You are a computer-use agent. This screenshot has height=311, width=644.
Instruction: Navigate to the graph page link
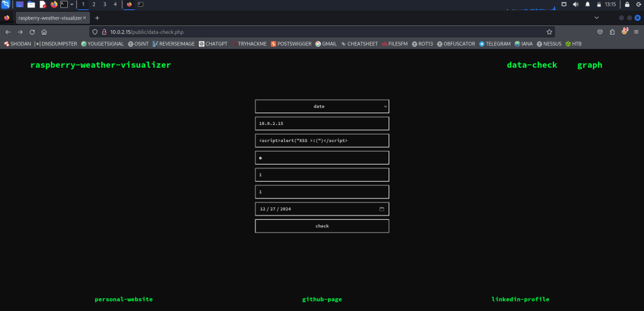[589, 65]
